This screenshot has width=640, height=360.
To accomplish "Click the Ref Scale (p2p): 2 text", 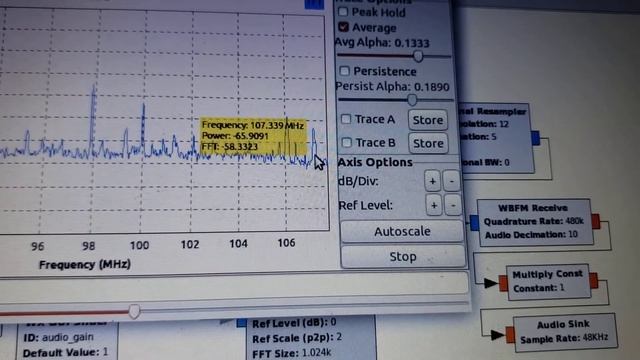I will tap(297, 338).
